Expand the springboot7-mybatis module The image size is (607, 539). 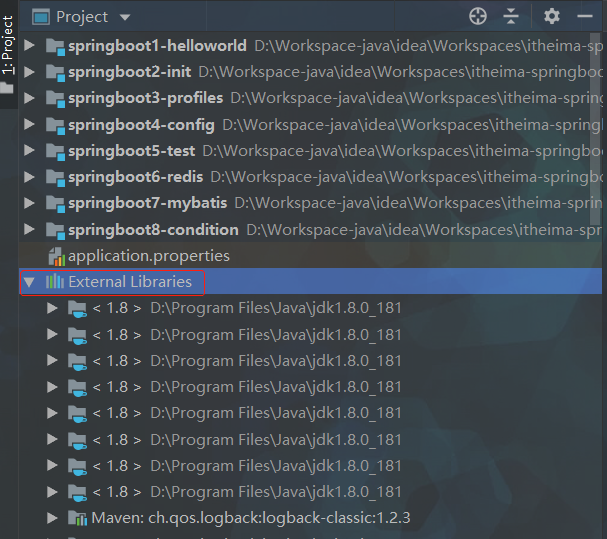(29, 203)
